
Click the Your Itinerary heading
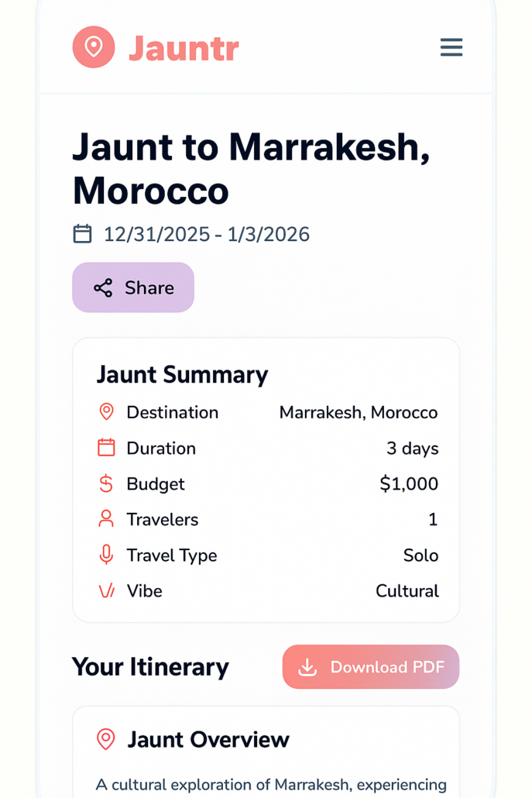click(150, 667)
